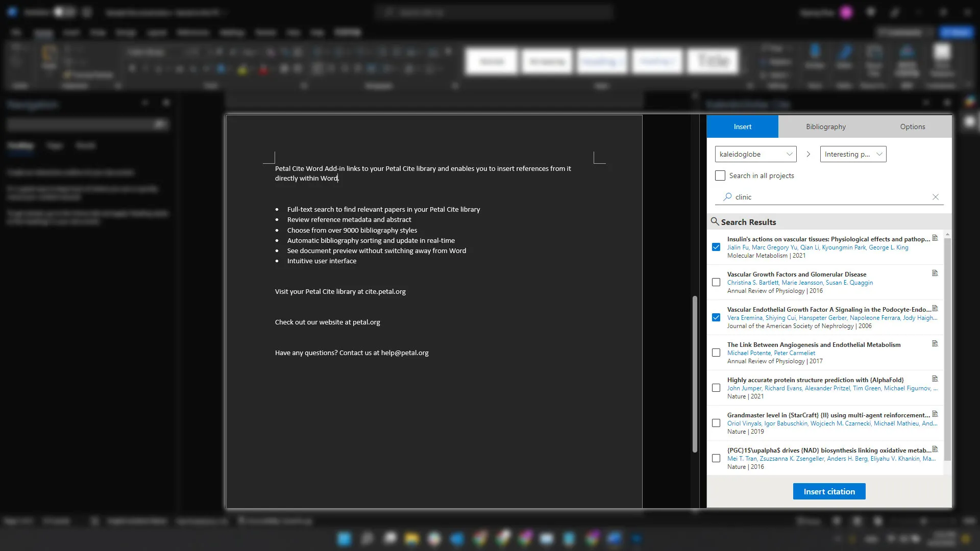Click the clinic search input field
This screenshot has width=980, height=551.
pyautogui.click(x=829, y=196)
